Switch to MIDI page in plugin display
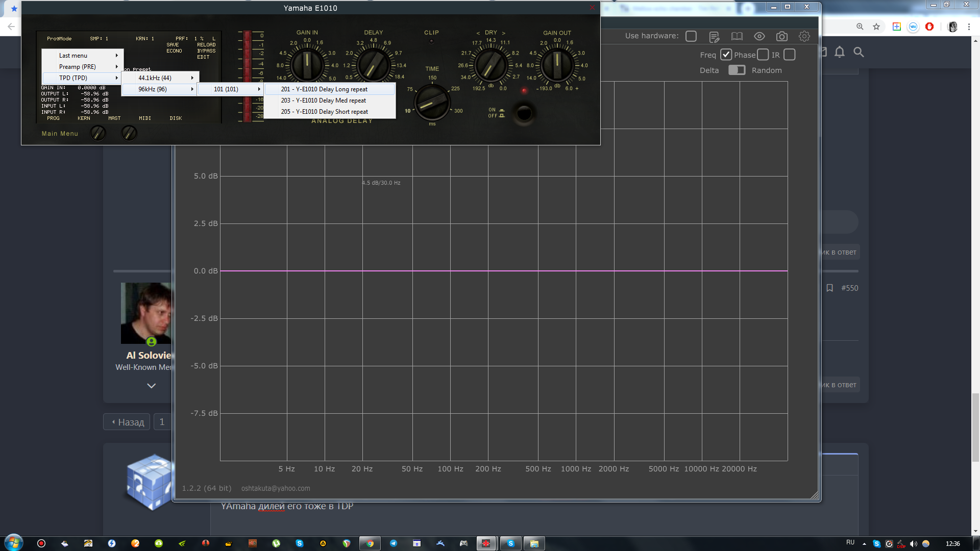Image resolution: width=980 pixels, height=551 pixels. click(x=145, y=118)
